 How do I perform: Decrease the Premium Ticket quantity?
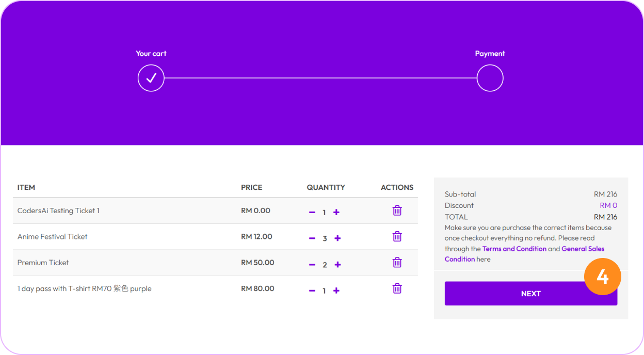(312, 265)
